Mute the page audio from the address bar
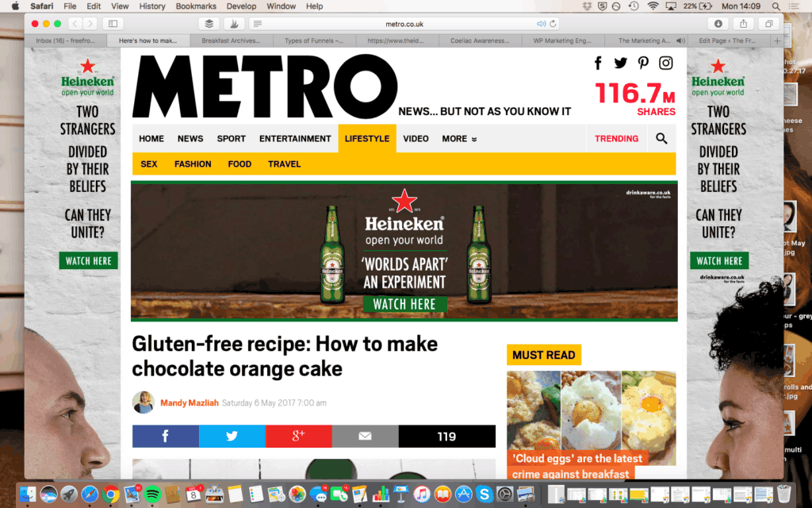The image size is (812, 508). pos(541,23)
